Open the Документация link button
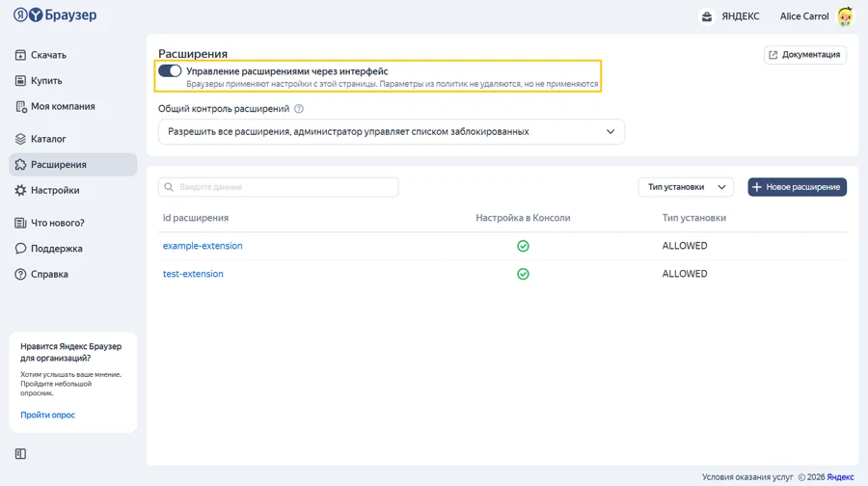This screenshot has height=486, width=868. (x=805, y=55)
